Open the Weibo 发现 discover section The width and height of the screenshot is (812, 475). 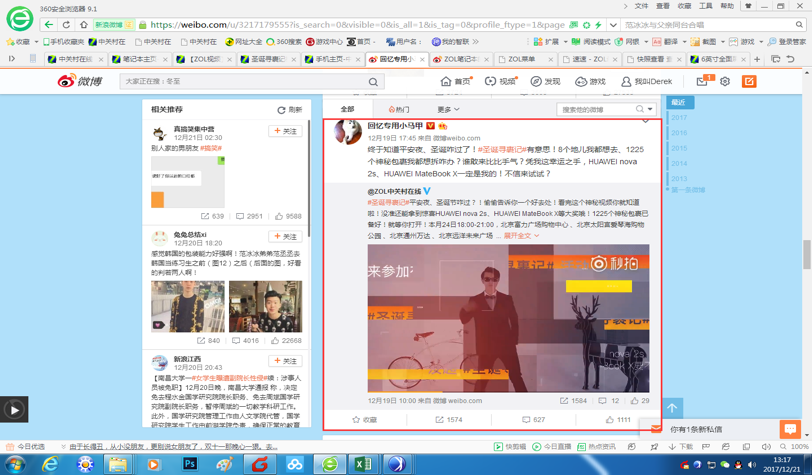coord(545,81)
